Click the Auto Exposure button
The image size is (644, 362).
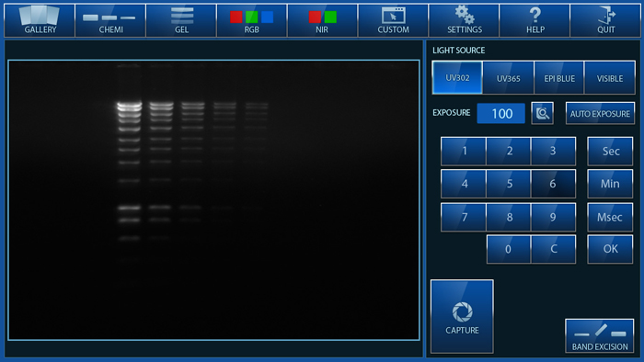[x=600, y=114]
